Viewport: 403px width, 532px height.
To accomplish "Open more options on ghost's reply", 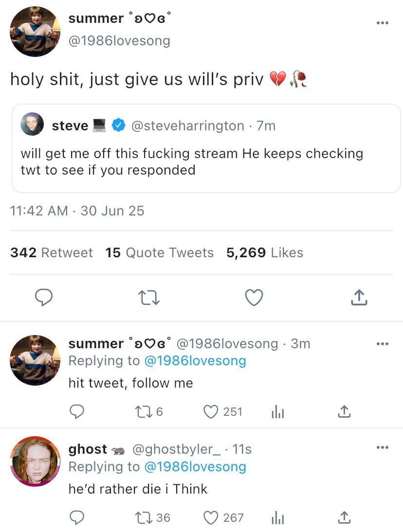I will click(383, 448).
